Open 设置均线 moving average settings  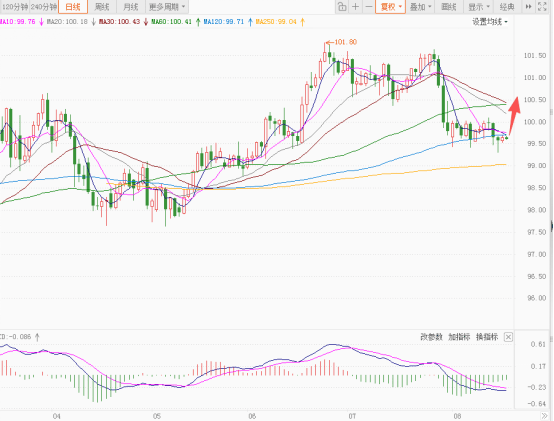pos(490,22)
